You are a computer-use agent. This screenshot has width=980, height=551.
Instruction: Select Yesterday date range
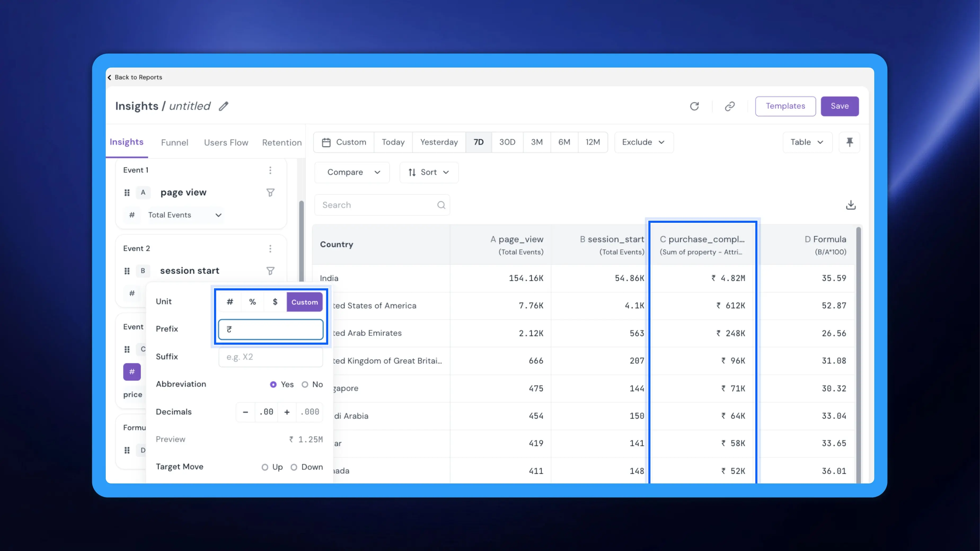pyautogui.click(x=439, y=142)
